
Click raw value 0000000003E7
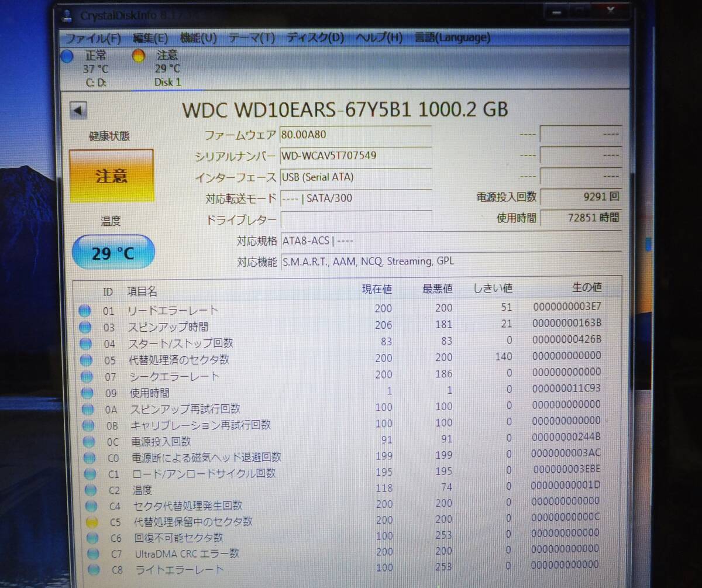pos(567,306)
